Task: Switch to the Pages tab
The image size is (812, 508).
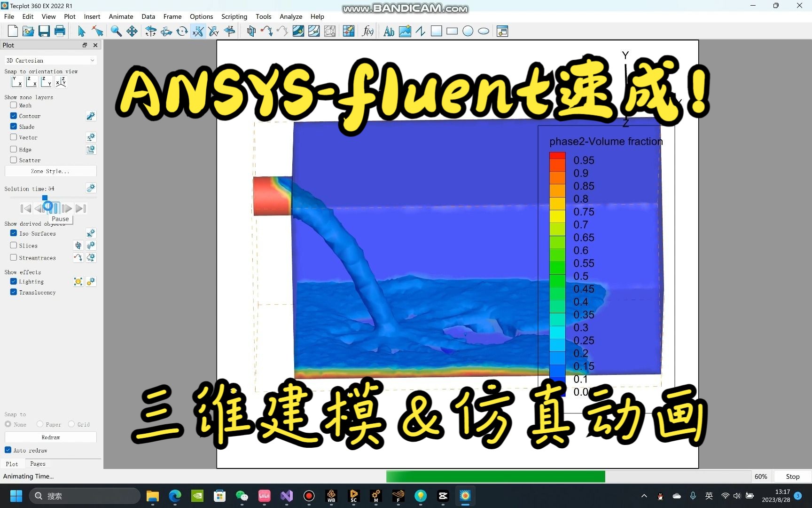Action: pyautogui.click(x=37, y=464)
